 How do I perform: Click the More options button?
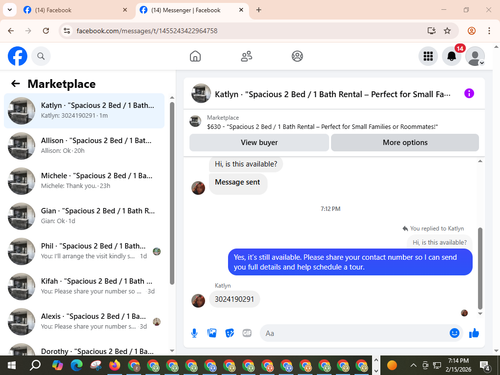405,142
